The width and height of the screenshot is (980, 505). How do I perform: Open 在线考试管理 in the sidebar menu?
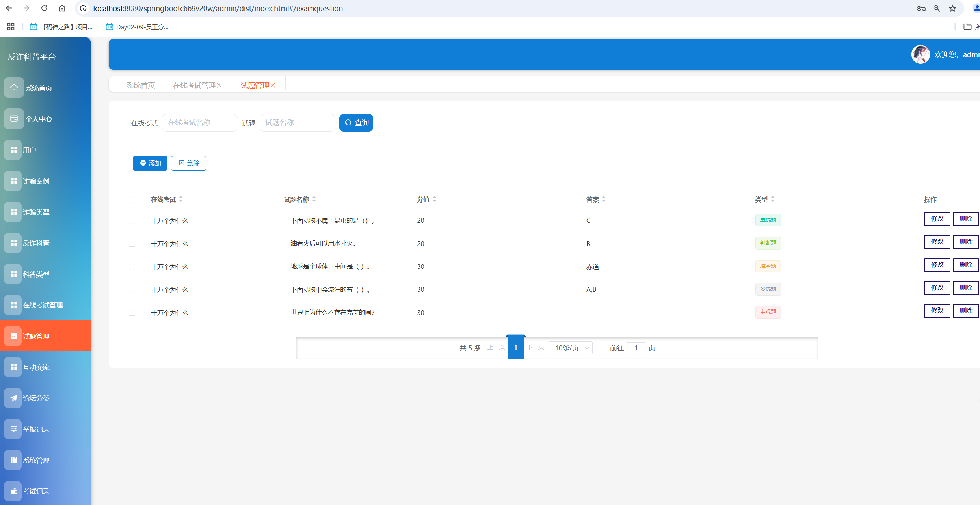(43, 305)
